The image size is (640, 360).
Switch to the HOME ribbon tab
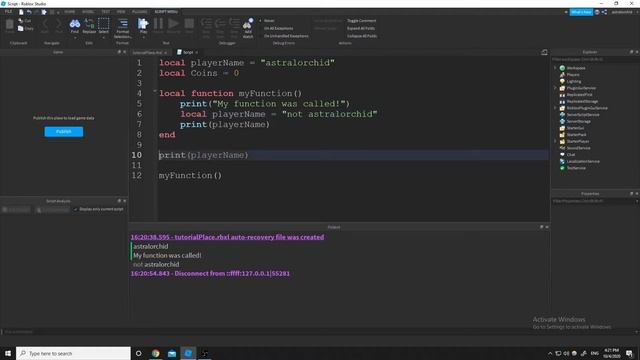pos(70,12)
